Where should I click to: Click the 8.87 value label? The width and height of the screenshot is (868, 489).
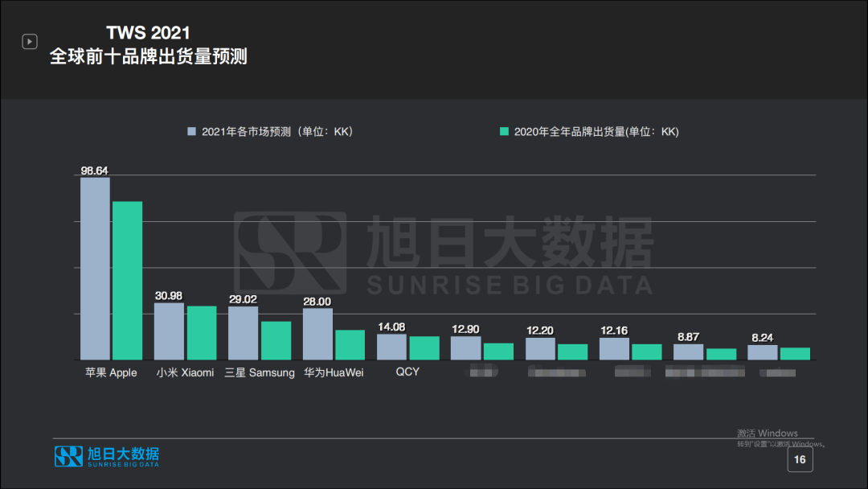tap(688, 337)
